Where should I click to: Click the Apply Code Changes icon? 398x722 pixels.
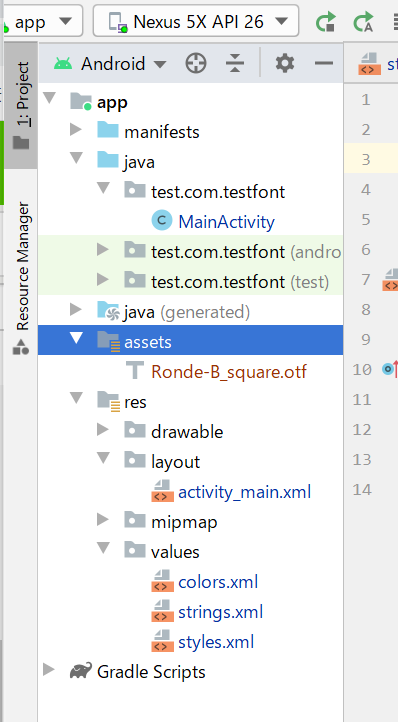click(363, 22)
